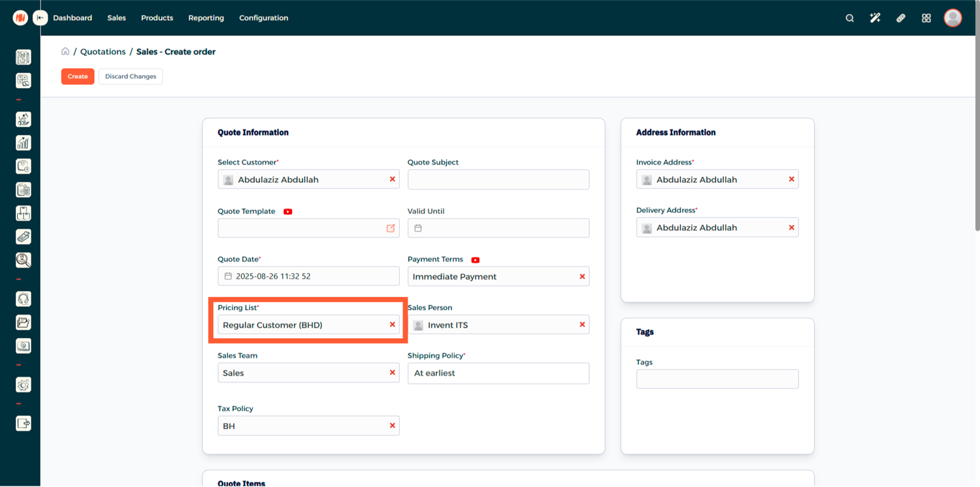Open the Configuration menu
980x487 pixels.
[263, 18]
